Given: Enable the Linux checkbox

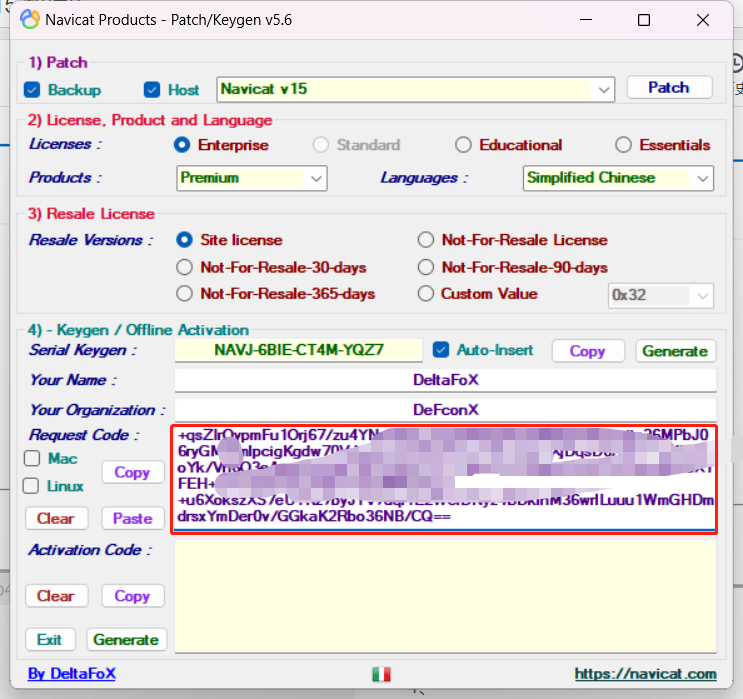Looking at the screenshot, I should click(32, 486).
